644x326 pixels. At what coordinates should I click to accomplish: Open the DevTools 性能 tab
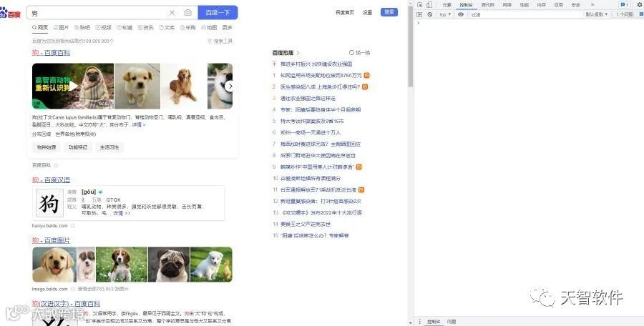pyautogui.click(x=525, y=5)
